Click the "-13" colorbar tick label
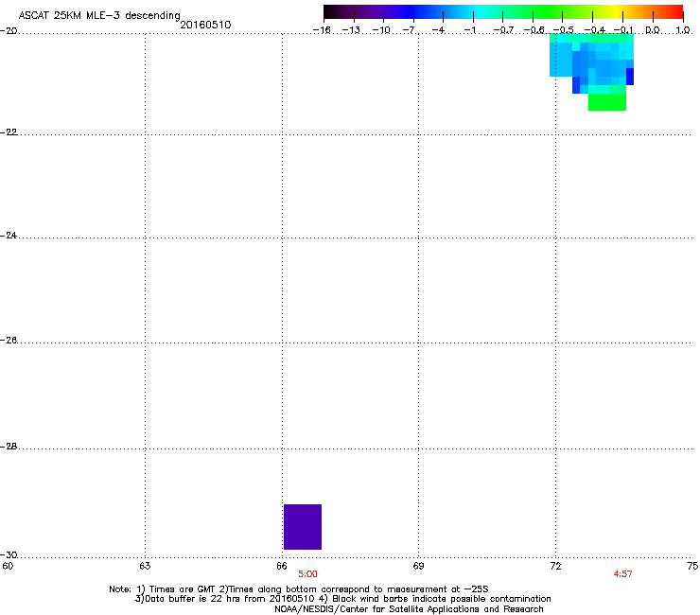The width and height of the screenshot is (700, 615). [351, 30]
